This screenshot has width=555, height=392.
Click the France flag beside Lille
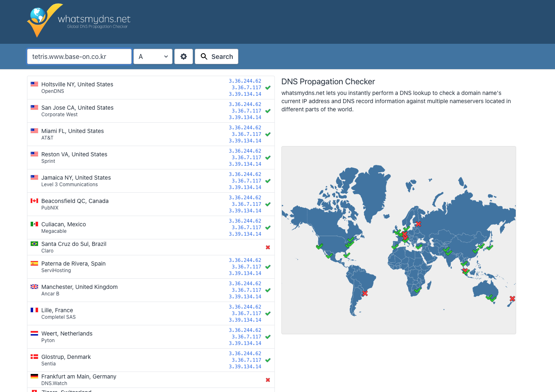coord(34,310)
